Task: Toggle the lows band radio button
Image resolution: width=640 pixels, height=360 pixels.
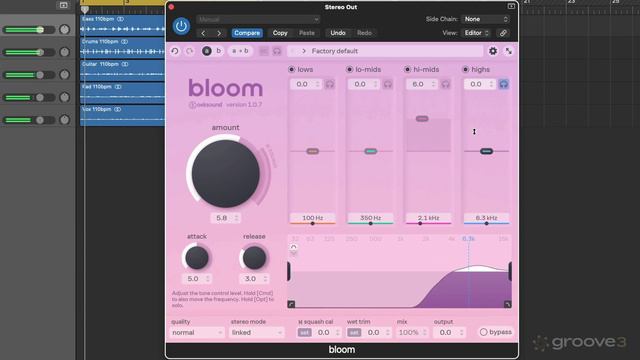Action: pyautogui.click(x=291, y=69)
